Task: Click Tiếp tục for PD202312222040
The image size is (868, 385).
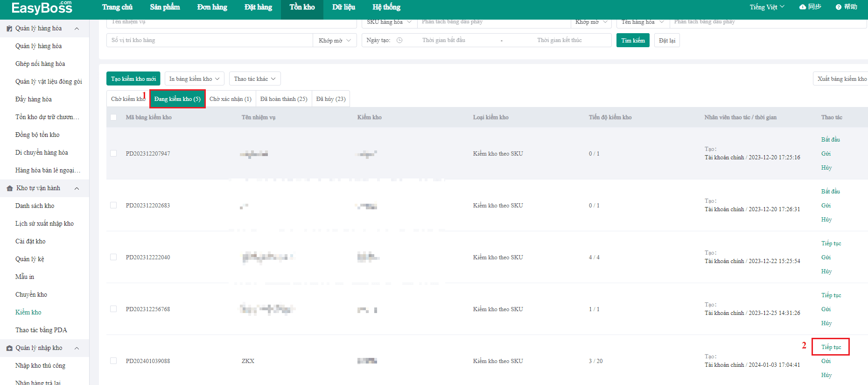Action: 831,243
